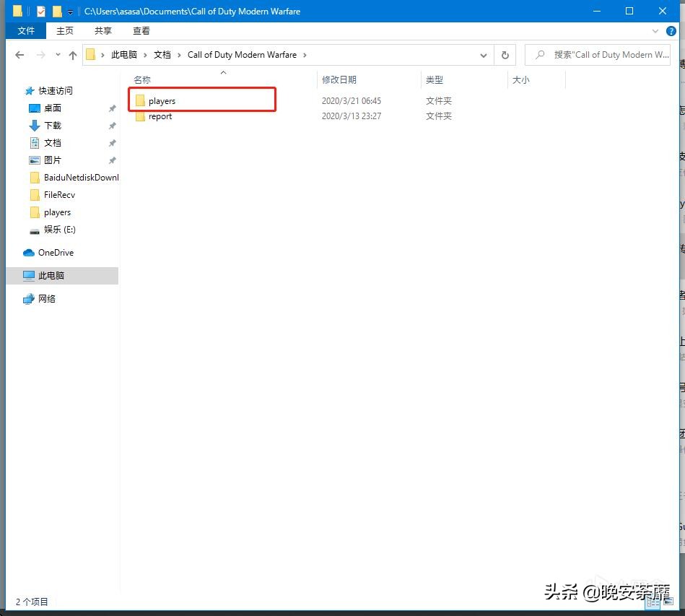The height and width of the screenshot is (616, 685).
Task: Open the 文件 menu
Action: (x=26, y=31)
